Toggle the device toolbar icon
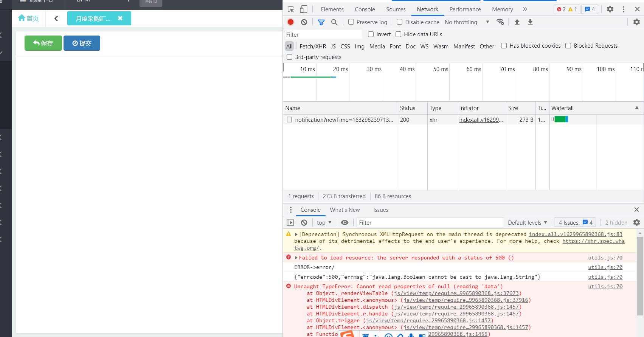 point(304,9)
